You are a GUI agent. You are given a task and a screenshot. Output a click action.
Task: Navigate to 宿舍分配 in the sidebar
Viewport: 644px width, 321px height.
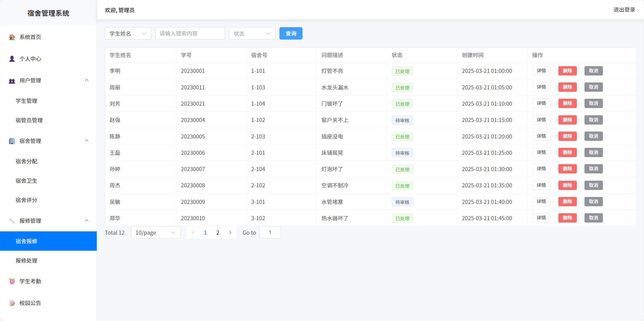click(x=26, y=161)
